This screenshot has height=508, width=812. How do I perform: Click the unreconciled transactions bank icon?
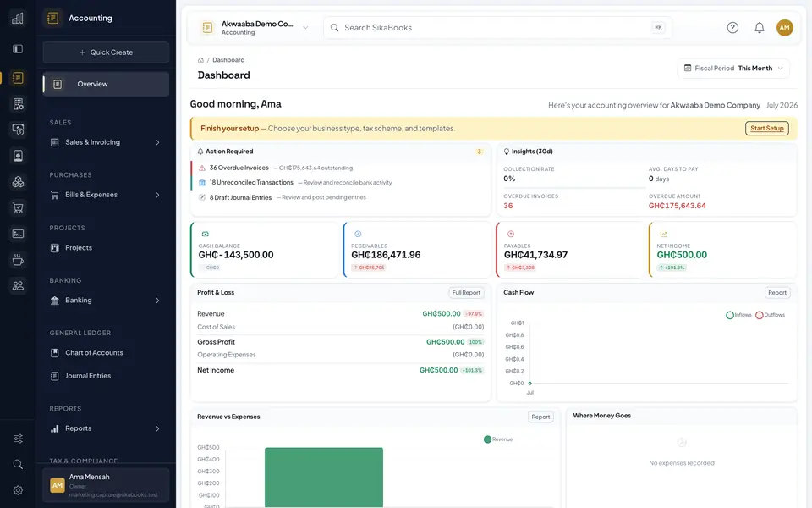(202, 183)
